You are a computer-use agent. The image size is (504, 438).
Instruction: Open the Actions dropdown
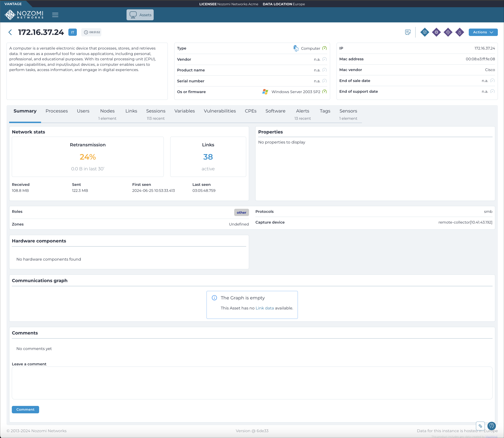click(483, 32)
